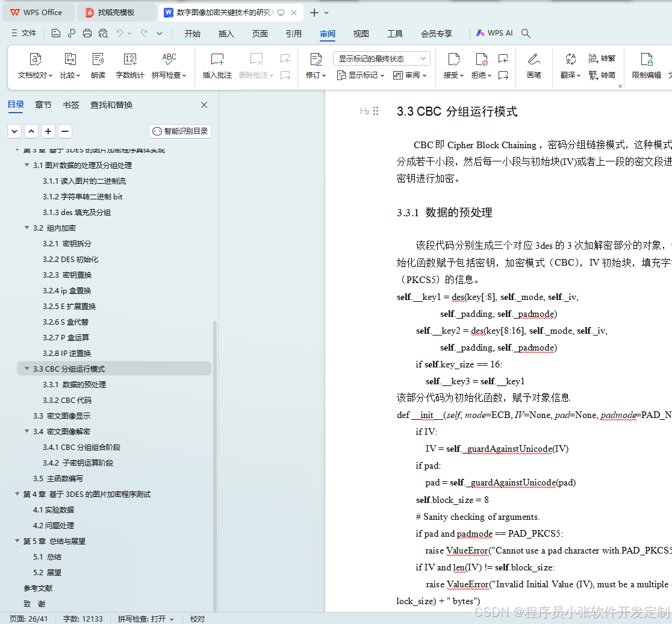
Task: Open the 文件 menu
Action: point(24,33)
